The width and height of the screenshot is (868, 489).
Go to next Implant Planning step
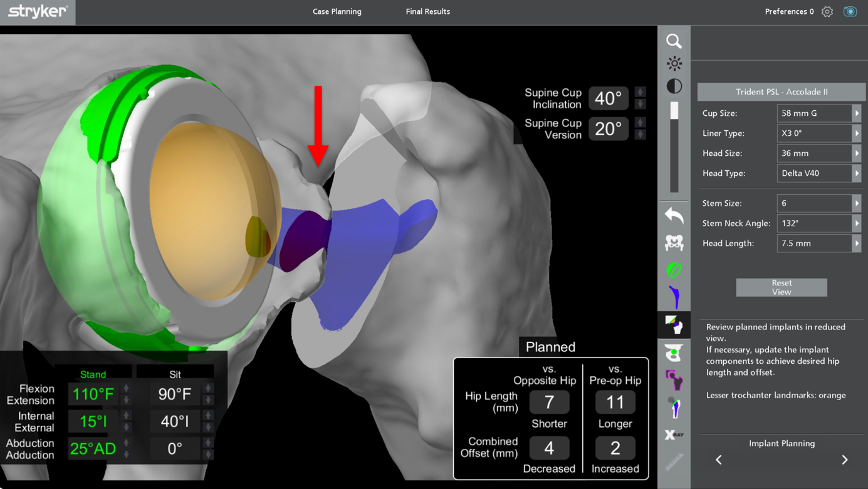coord(844,460)
